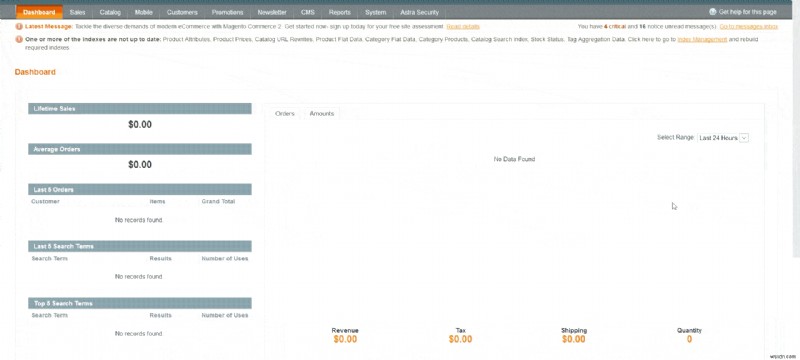Image resolution: width=800 pixels, height=360 pixels.
Task: Click Get help for this page link
Action: tap(747, 12)
